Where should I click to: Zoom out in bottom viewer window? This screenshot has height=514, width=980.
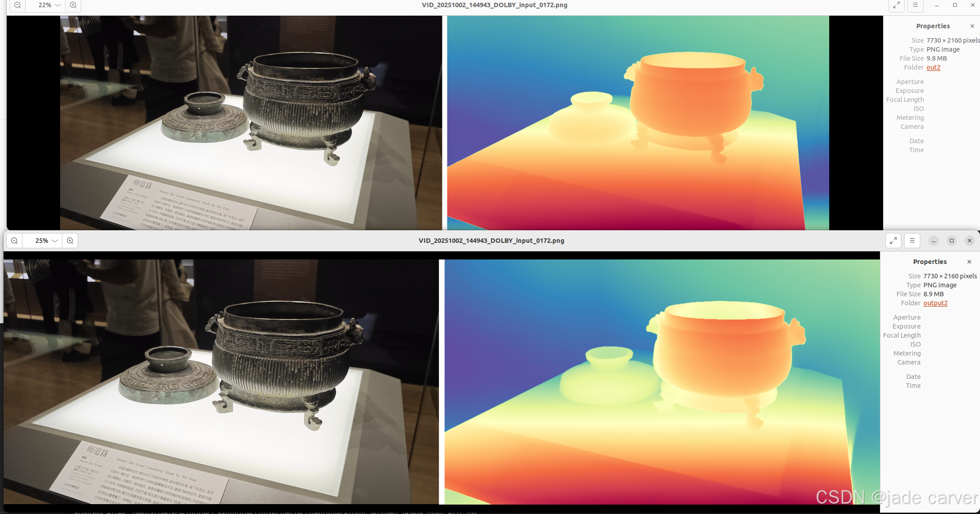point(14,241)
